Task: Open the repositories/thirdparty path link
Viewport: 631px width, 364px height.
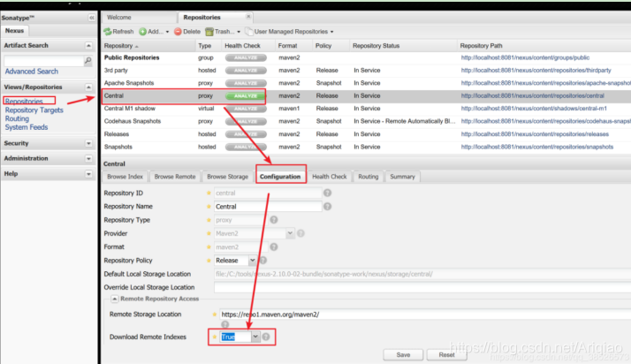Action: 536,71
